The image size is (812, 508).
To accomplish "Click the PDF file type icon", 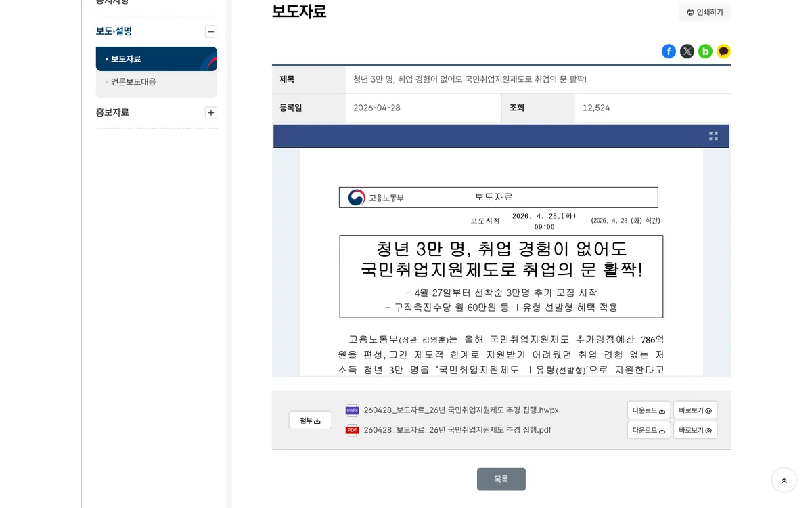I will [x=352, y=430].
